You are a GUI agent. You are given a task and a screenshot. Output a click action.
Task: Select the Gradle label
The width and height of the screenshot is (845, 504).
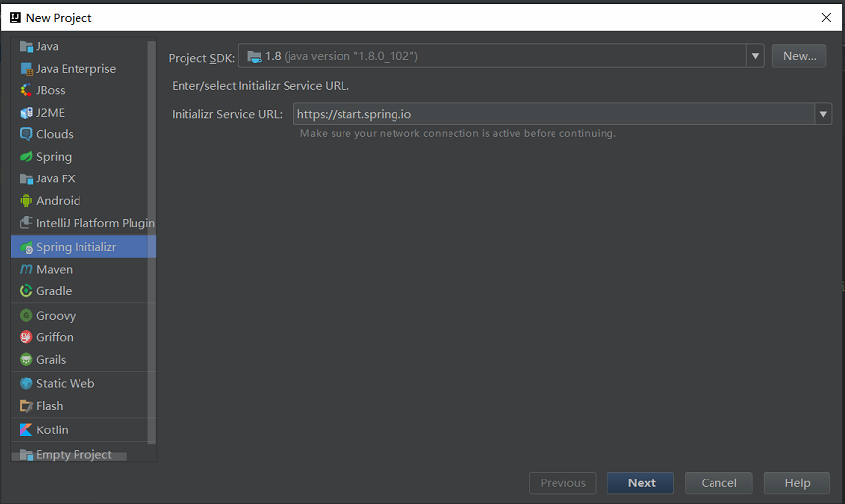pos(54,291)
